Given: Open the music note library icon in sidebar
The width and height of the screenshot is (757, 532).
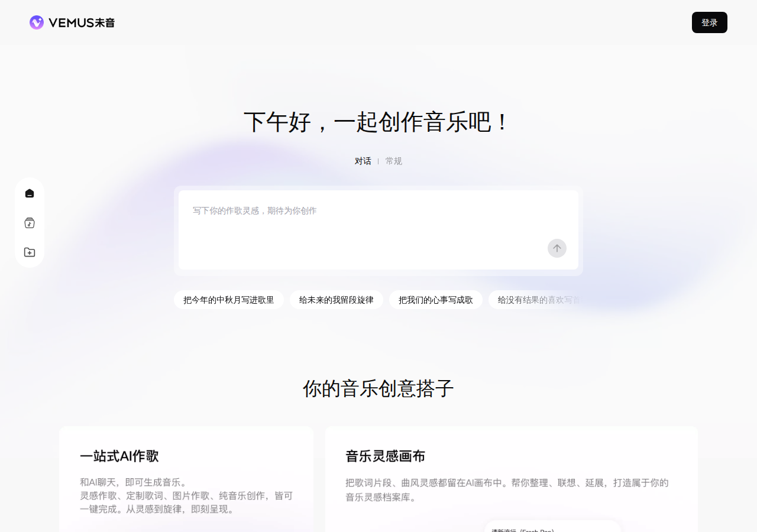Looking at the screenshot, I should [x=30, y=223].
